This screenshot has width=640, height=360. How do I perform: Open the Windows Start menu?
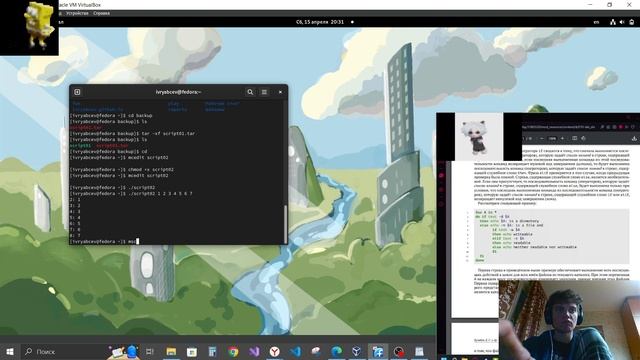click(10, 351)
